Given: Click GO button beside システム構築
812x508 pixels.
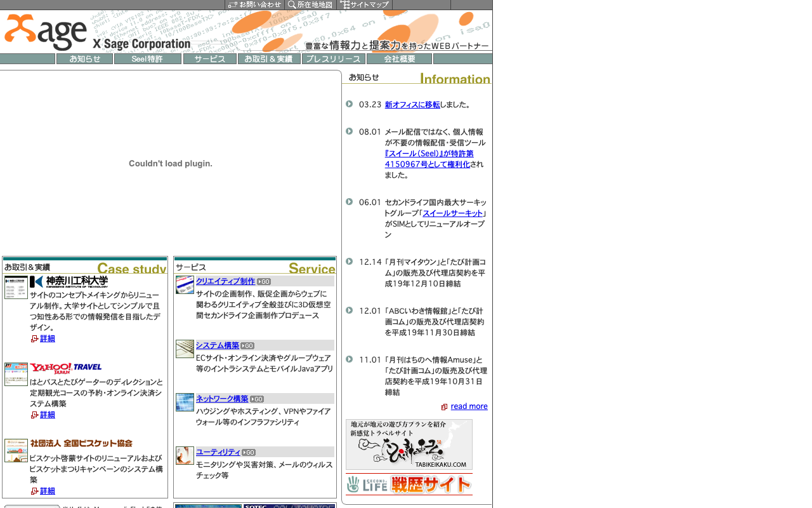Looking at the screenshot, I should [247, 346].
